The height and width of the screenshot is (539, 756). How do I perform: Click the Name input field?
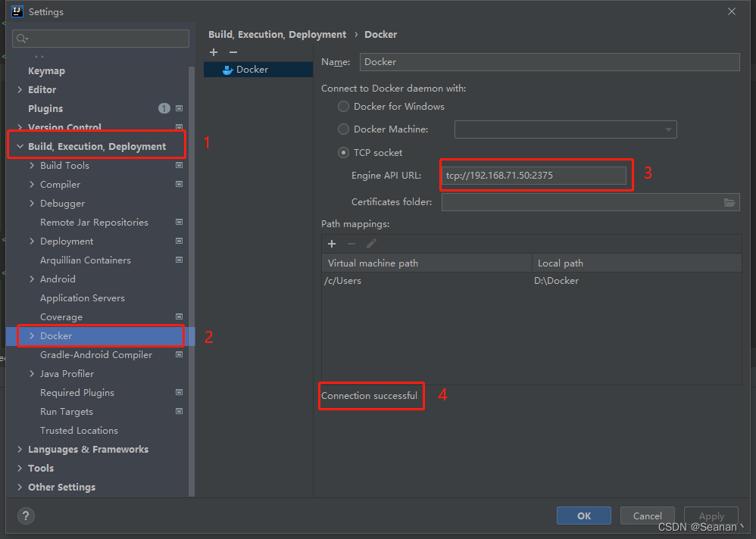point(550,62)
